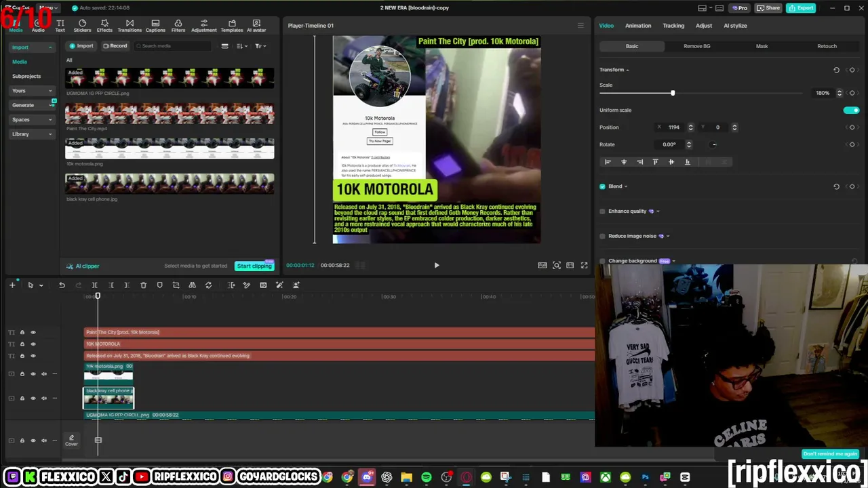Open the media sort dropdown
The width and height of the screenshot is (868, 488).
click(x=242, y=46)
